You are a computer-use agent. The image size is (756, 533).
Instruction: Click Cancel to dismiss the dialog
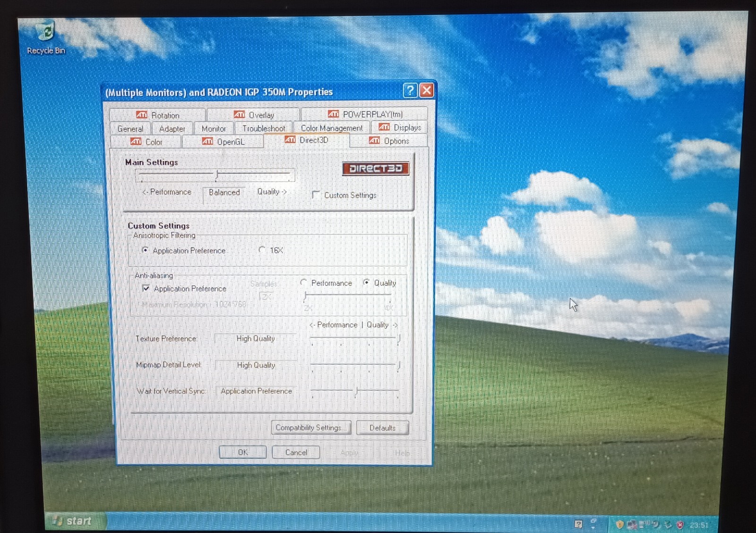pos(296,452)
